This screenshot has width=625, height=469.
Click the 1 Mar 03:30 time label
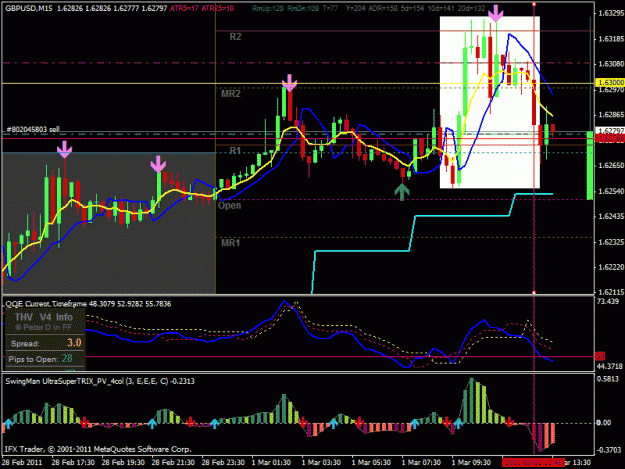[321, 462]
